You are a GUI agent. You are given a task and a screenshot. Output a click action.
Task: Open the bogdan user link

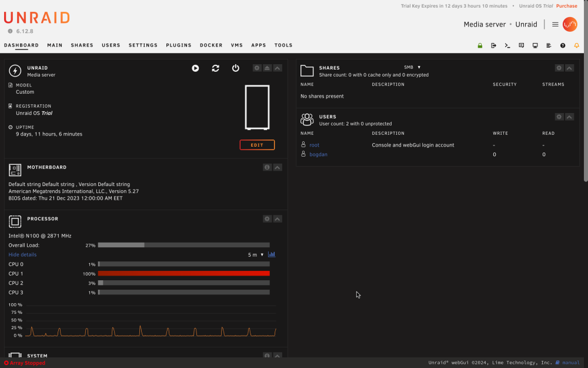pyautogui.click(x=318, y=154)
